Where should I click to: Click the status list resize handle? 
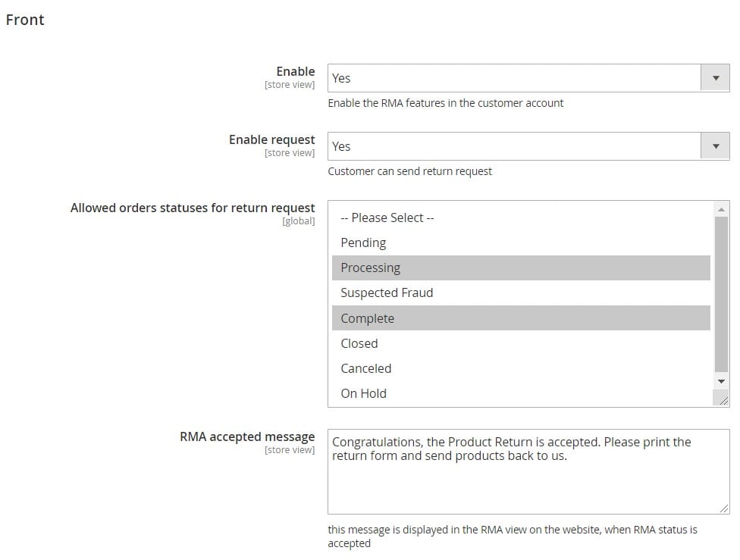[x=721, y=398]
